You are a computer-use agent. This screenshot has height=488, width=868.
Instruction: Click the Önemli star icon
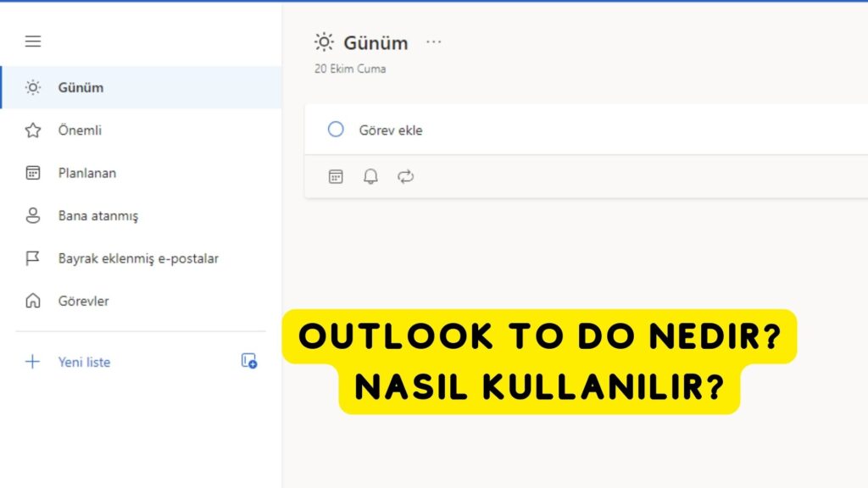click(x=32, y=130)
